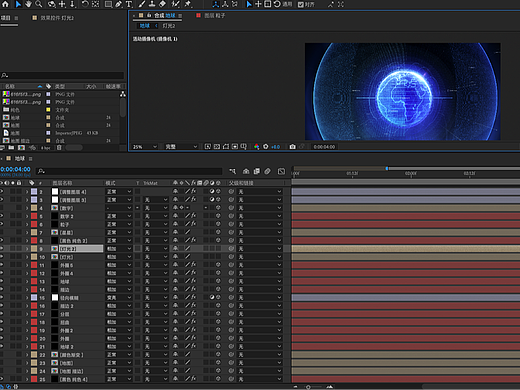This screenshot has width=520, height=390.
Task: Open blend mode dropdown for layer 2
Action: click(119, 192)
